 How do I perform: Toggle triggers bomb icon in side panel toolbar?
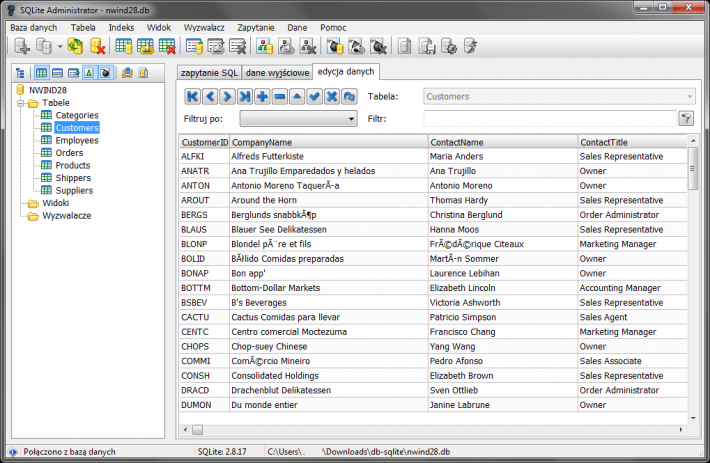click(105, 73)
